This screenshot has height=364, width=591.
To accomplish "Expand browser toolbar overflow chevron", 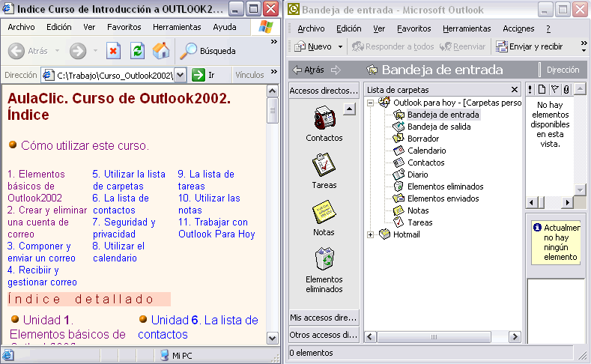I will point(274,42).
